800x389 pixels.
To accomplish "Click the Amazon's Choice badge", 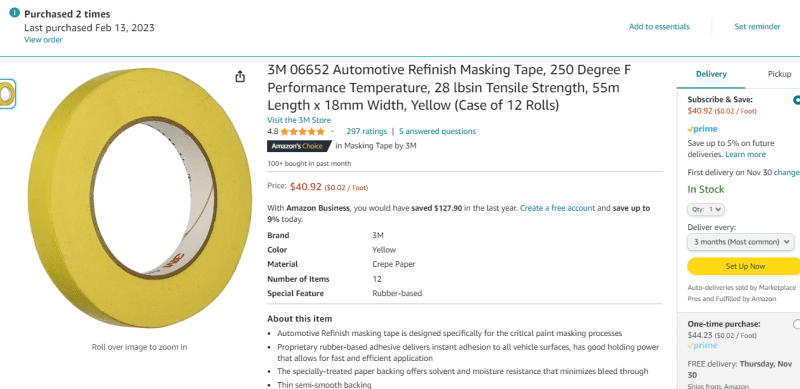I will point(299,146).
